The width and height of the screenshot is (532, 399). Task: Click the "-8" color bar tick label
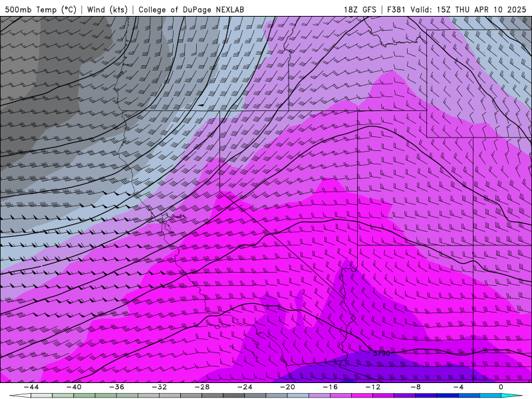coord(416,387)
